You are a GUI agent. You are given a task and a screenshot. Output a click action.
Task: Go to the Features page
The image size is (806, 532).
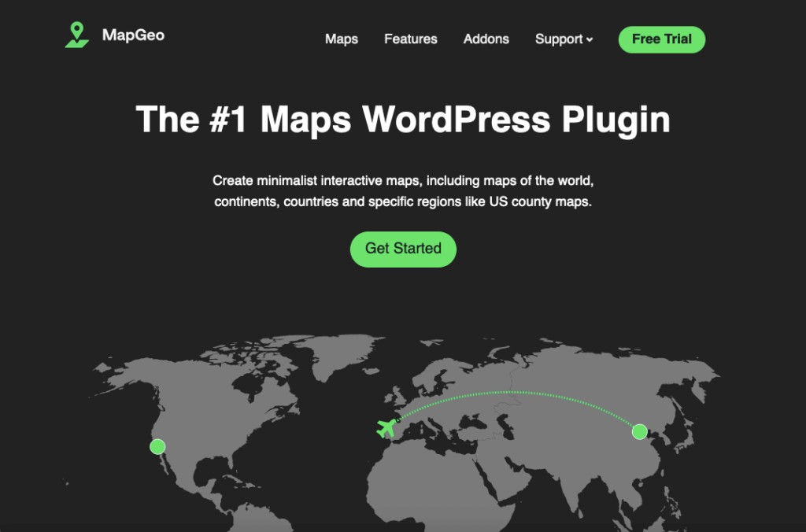click(411, 39)
